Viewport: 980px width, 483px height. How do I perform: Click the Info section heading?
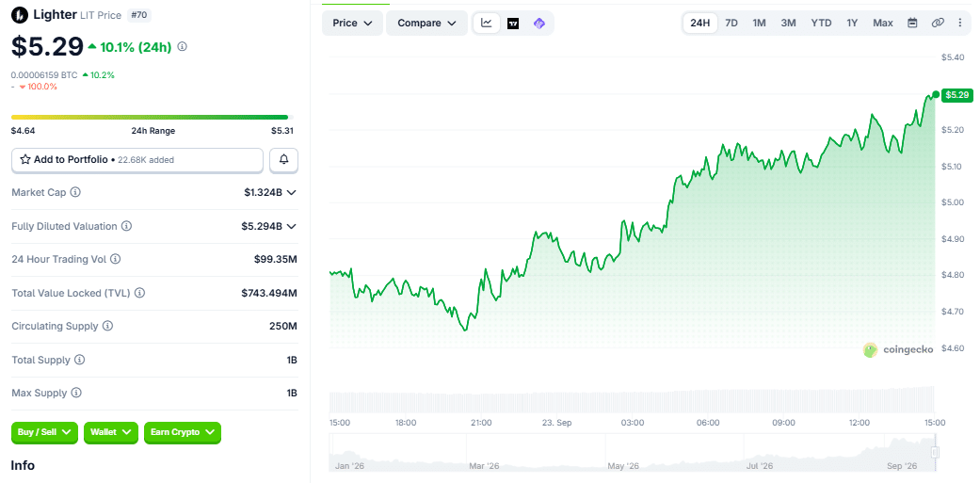pyautogui.click(x=23, y=465)
